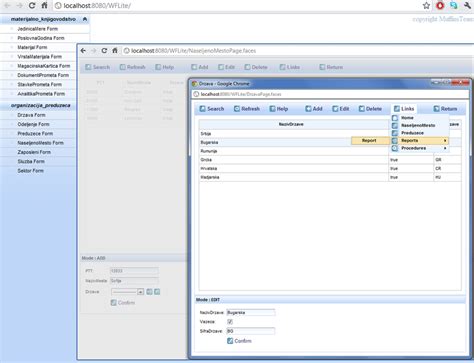Image resolution: width=474 pixels, height=363 pixels.
Task: Click the PTT field in NaseljenoMesto form
Action: point(134,271)
